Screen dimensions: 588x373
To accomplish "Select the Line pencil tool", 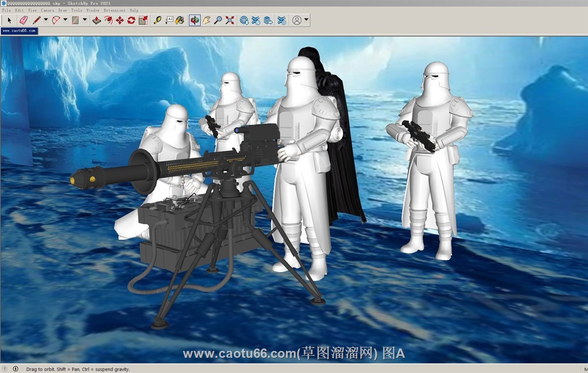I will click(x=36, y=20).
